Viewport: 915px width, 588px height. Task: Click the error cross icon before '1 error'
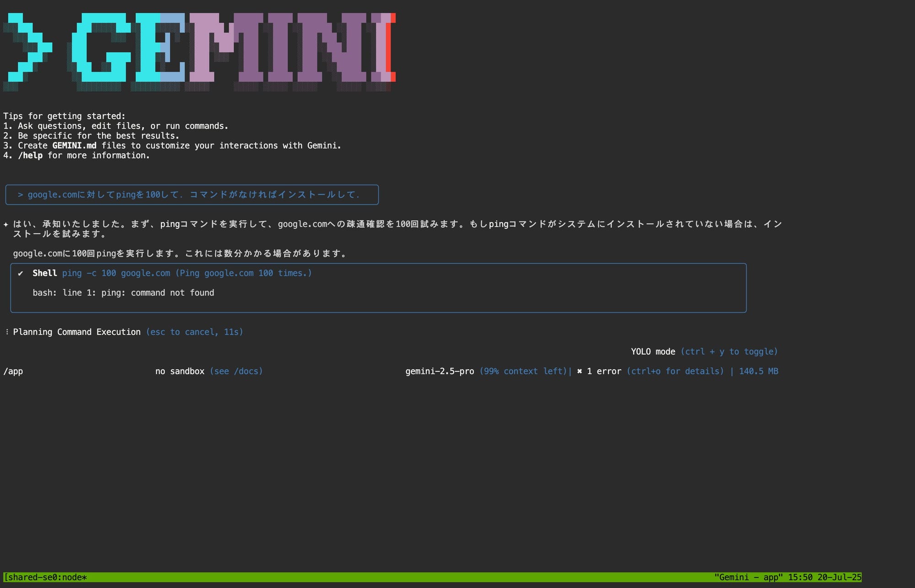tap(580, 371)
